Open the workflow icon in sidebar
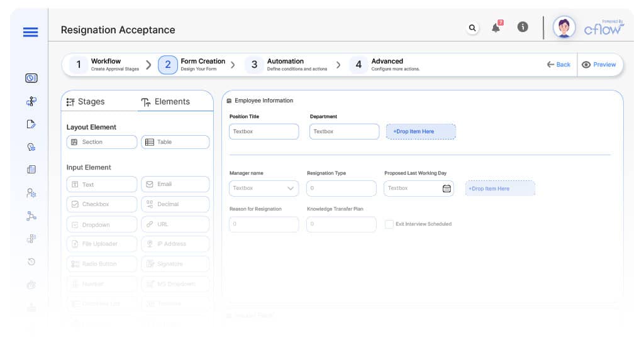Screen dimensions: 644x362 click(x=31, y=101)
